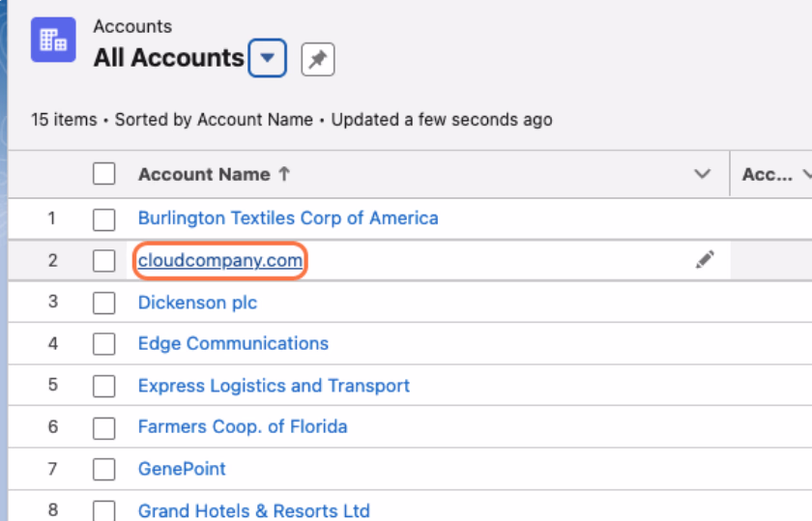Click the pencil edit icon for cloudcompany.com
This screenshot has width=812, height=521.
tap(705, 259)
